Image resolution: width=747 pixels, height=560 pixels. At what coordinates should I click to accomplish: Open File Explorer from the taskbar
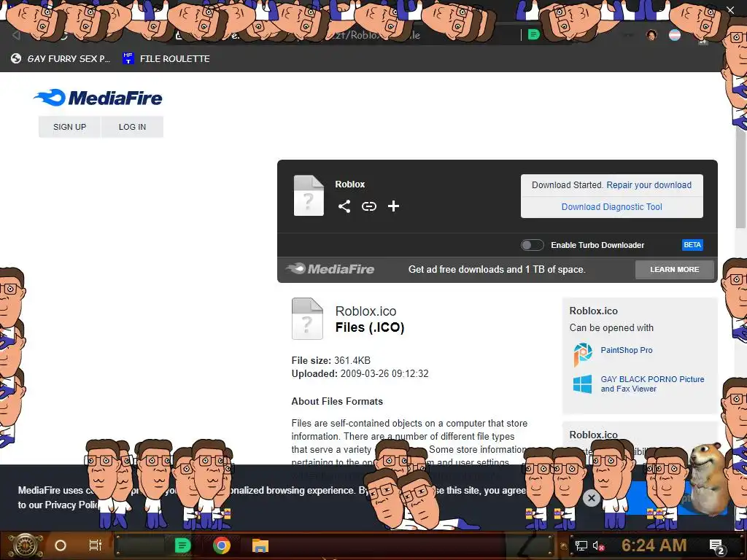[x=260, y=545]
